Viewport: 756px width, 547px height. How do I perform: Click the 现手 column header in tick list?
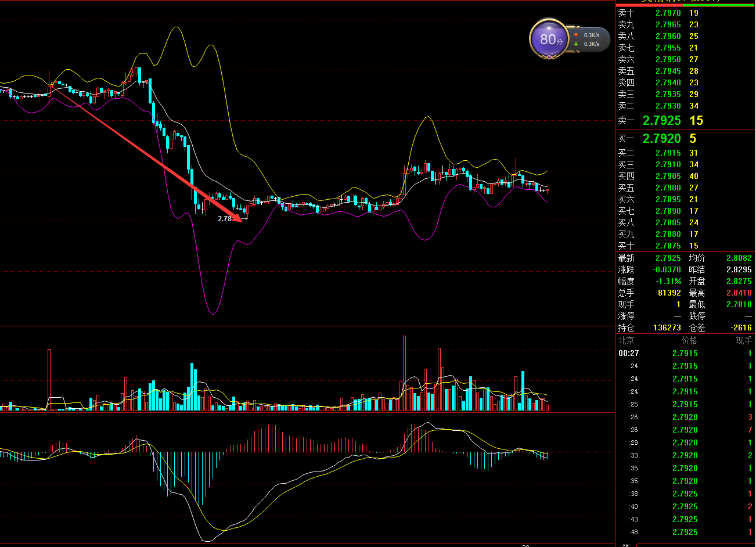tap(744, 340)
